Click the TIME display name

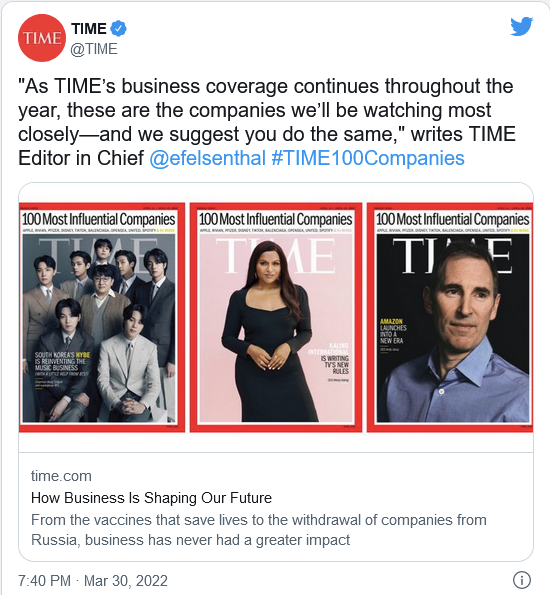click(x=89, y=29)
